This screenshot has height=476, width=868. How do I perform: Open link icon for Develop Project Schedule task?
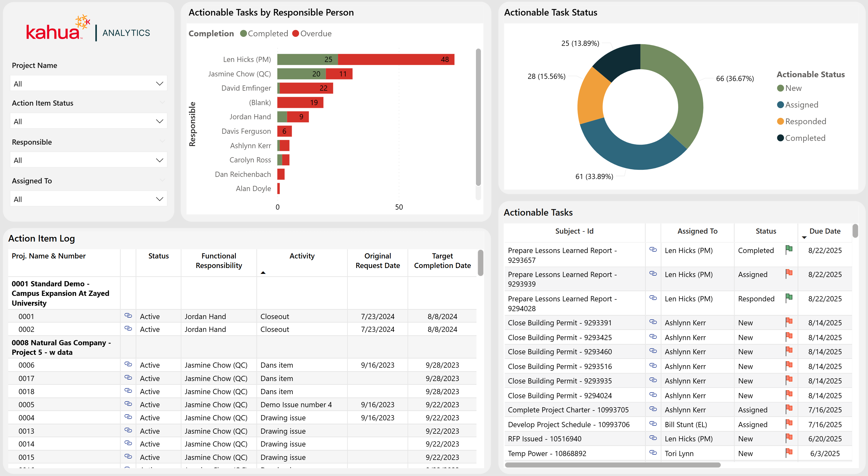(653, 424)
